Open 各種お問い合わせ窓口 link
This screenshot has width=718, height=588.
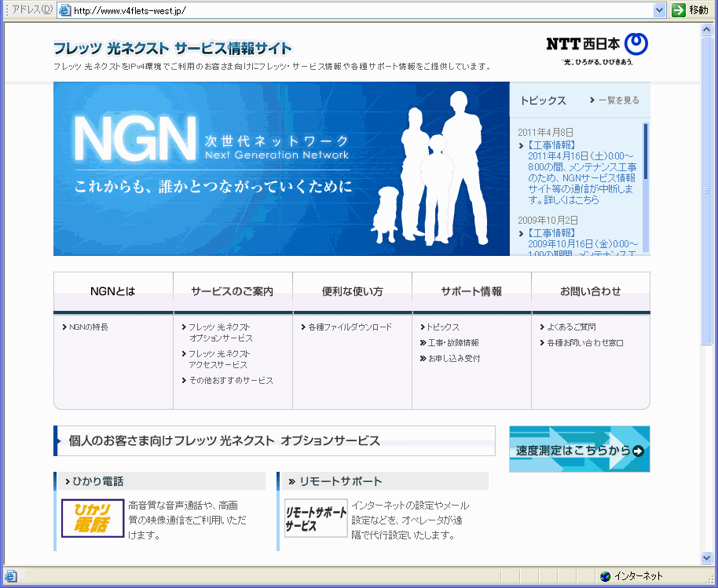pos(584,343)
